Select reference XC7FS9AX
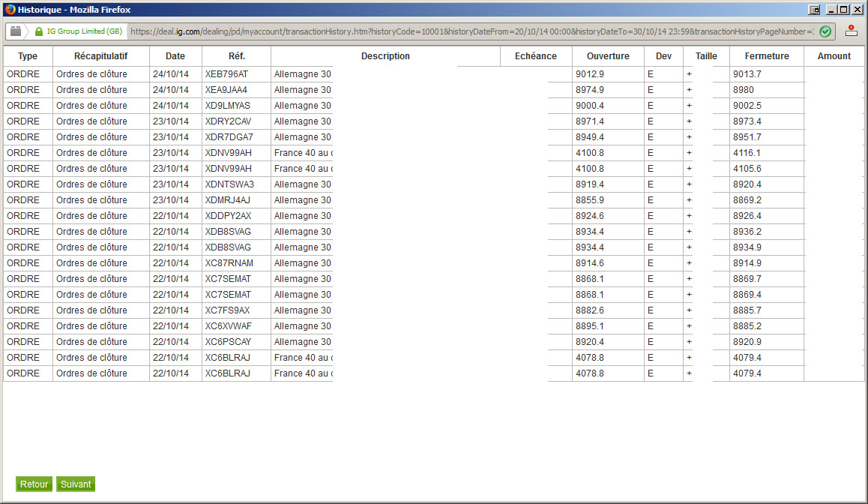The width and height of the screenshot is (868, 504). coord(228,310)
